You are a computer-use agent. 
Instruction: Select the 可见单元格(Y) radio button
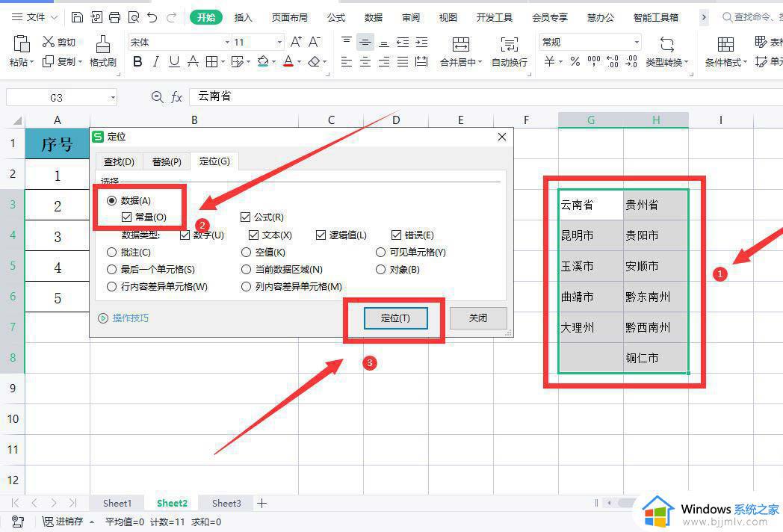[380, 253]
